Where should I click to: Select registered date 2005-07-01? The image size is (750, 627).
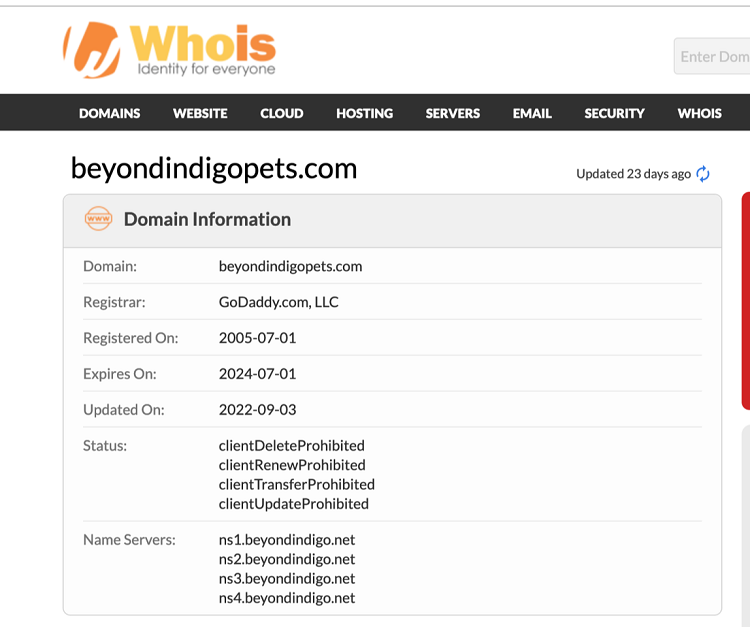[x=257, y=338]
